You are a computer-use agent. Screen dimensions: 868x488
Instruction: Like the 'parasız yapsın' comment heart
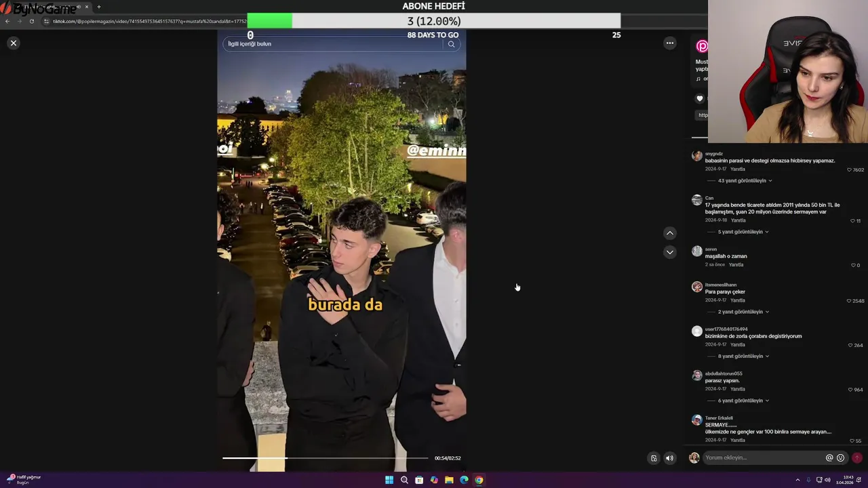[x=850, y=390]
